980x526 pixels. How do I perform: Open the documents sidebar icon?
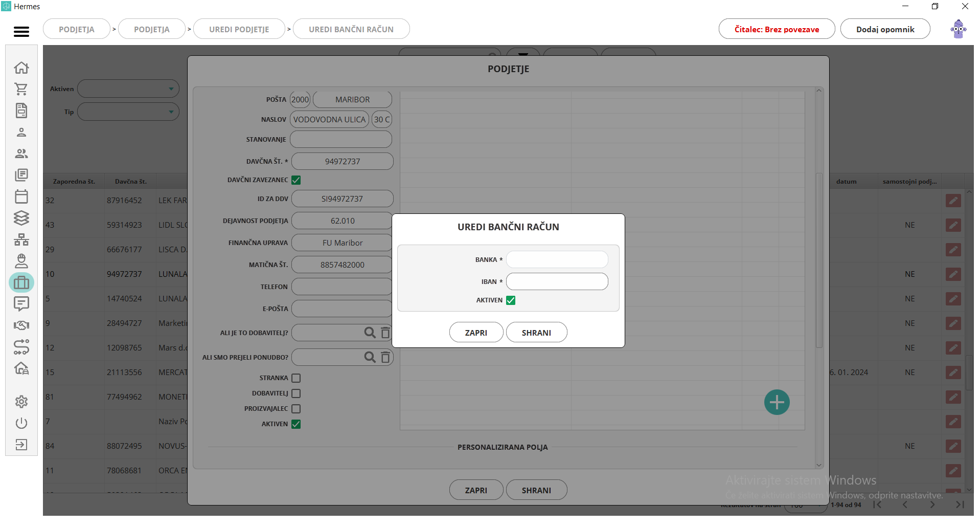click(21, 111)
